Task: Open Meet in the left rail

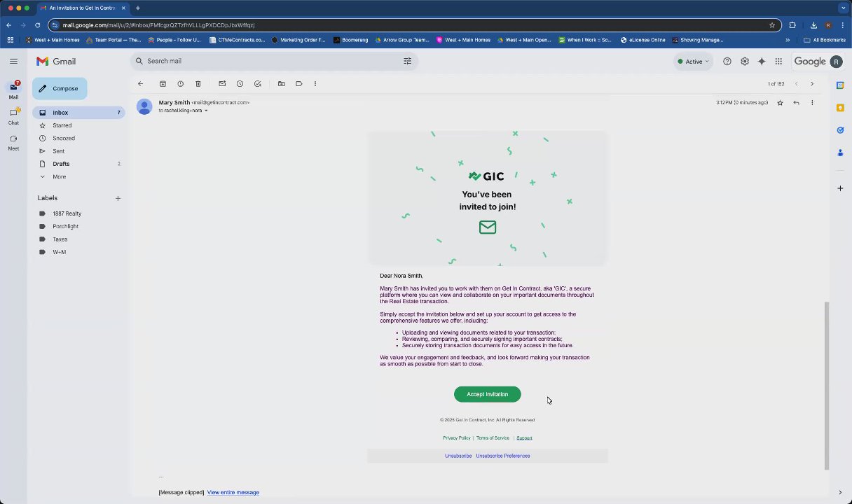Action: click(x=13, y=142)
